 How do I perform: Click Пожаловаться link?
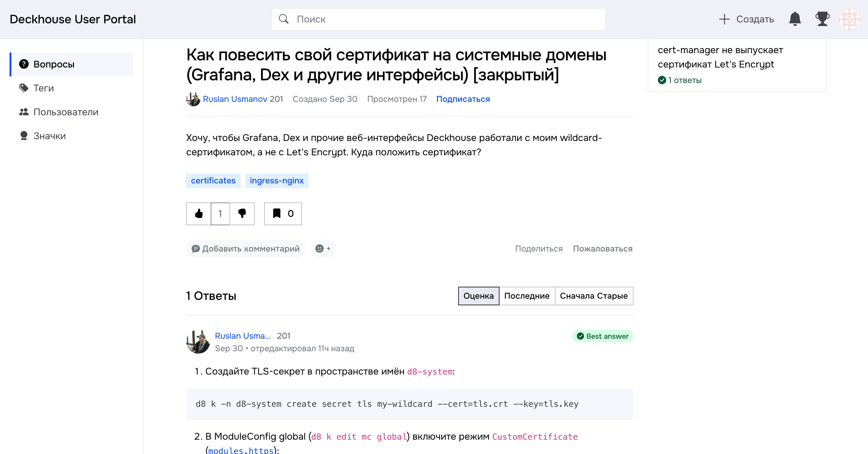603,249
